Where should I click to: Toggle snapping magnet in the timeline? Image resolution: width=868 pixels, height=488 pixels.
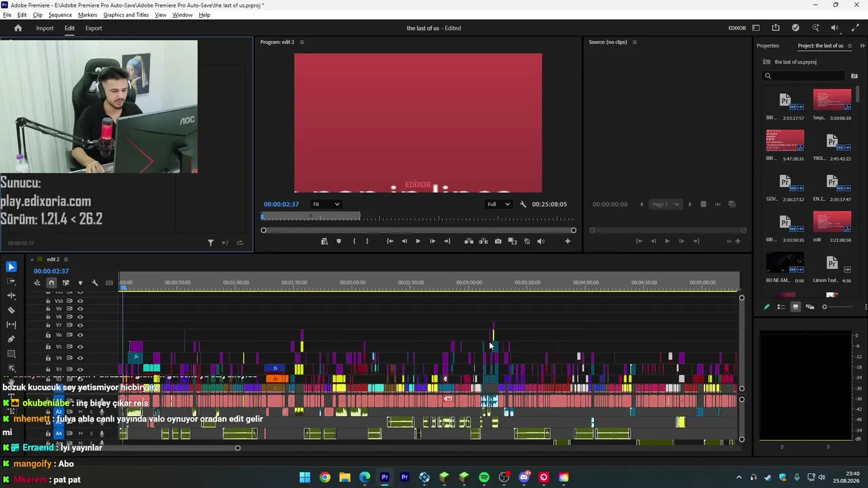tap(52, 283)
